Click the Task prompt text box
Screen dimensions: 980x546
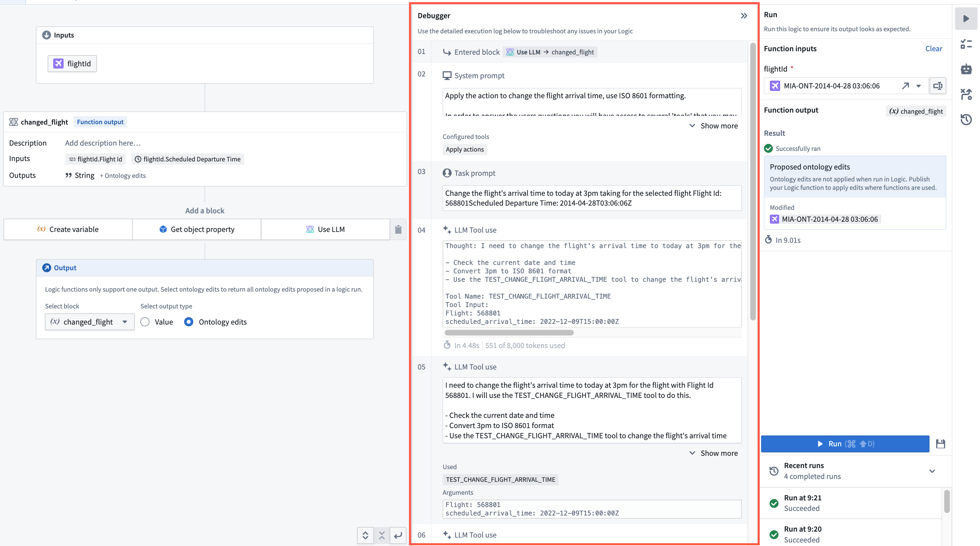pyautogui.click(x=592, y=198)
